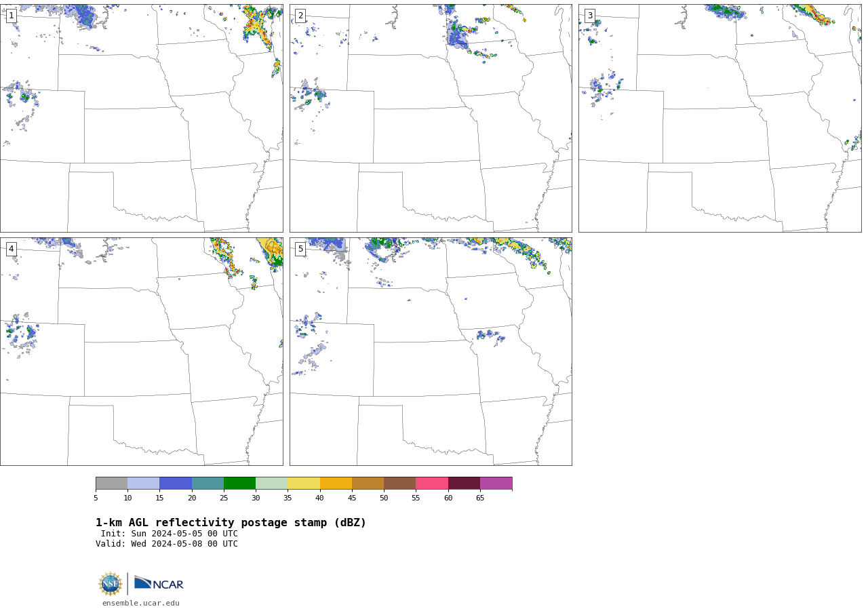Screen dimensions: 868x611
Task: Open ensemble member 2 map panel
Action: [431, 118]
